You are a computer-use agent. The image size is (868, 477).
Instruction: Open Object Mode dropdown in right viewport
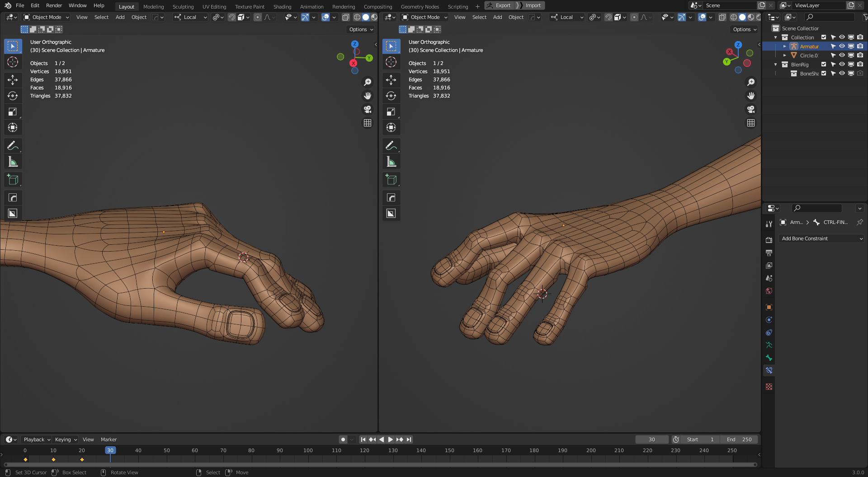tap(425, 17)
